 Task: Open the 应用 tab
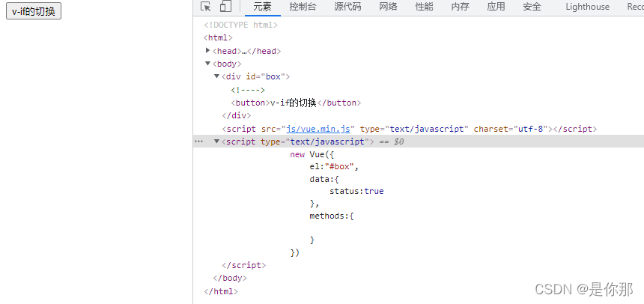coord(496,7)
